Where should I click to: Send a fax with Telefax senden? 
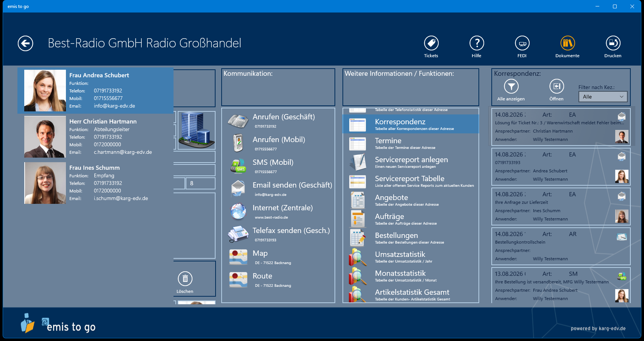pyautogui.click(x=278, y=235)
